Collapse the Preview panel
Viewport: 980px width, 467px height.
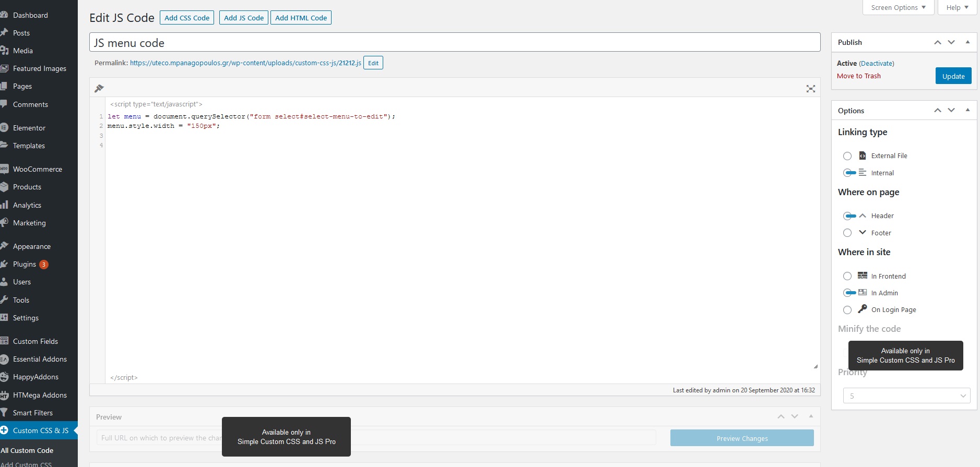(x=811, y=416)
